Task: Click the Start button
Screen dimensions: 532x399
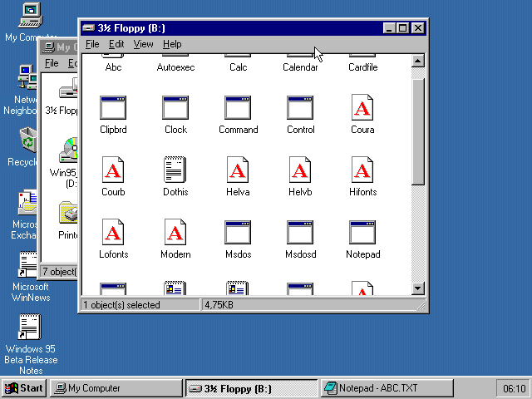Action: point(23,388)
